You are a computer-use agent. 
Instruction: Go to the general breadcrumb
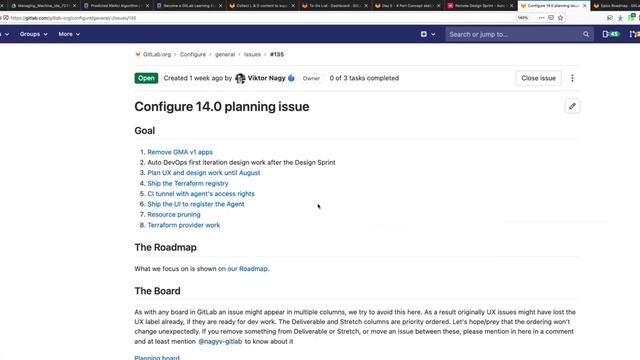[225, 54]
